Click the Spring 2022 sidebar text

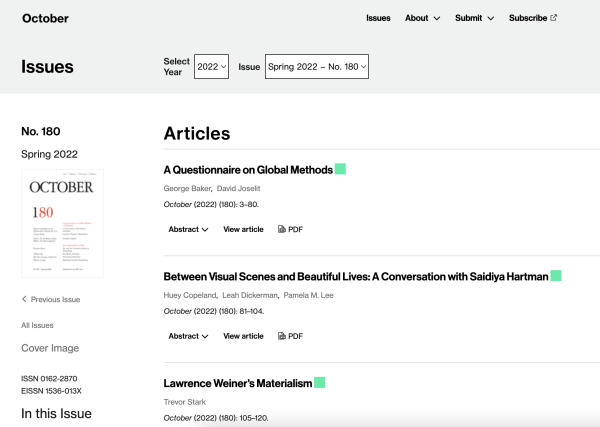(x=49, y=154)
